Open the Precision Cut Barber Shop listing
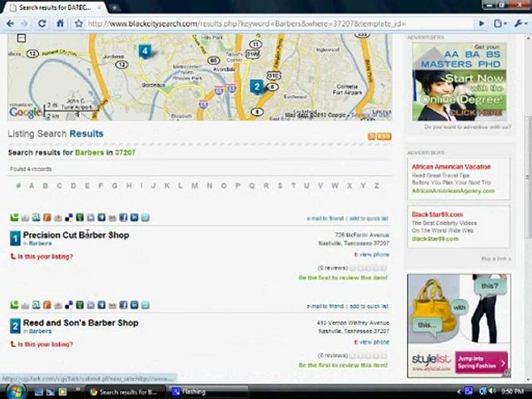The image size is (532, 399). (x=76, y=235)
